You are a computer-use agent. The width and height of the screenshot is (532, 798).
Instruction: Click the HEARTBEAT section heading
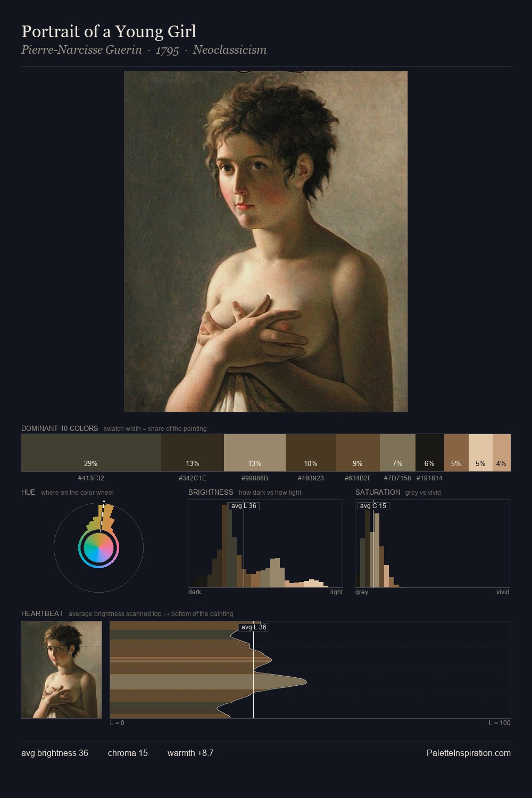42,613
